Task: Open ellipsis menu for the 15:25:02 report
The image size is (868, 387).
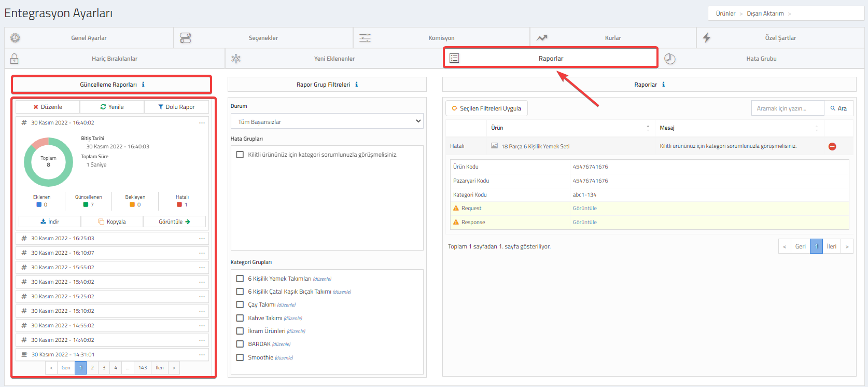Action: pos(202,297)
